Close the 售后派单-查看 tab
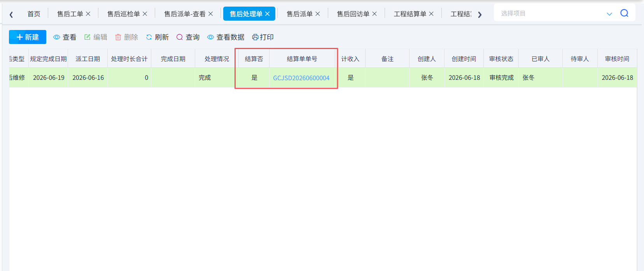Image resolution: width=644 pixels, height=271 pixels. (211, 14)
